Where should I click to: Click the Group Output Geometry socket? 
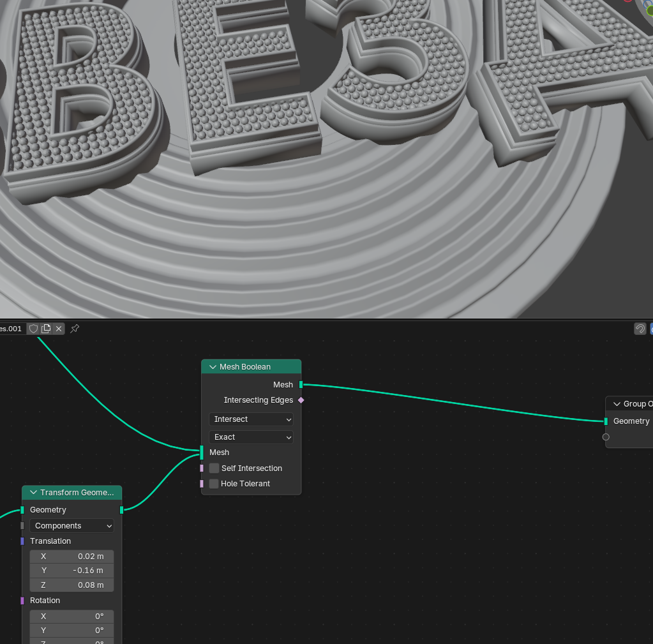606,421
